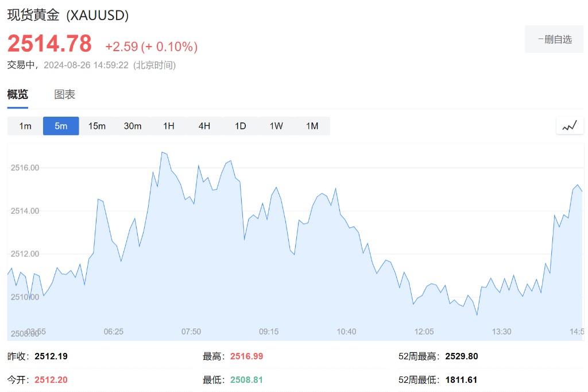Click the 52周最高 value 2529.80
588x392 pixels.
[461, 356]
